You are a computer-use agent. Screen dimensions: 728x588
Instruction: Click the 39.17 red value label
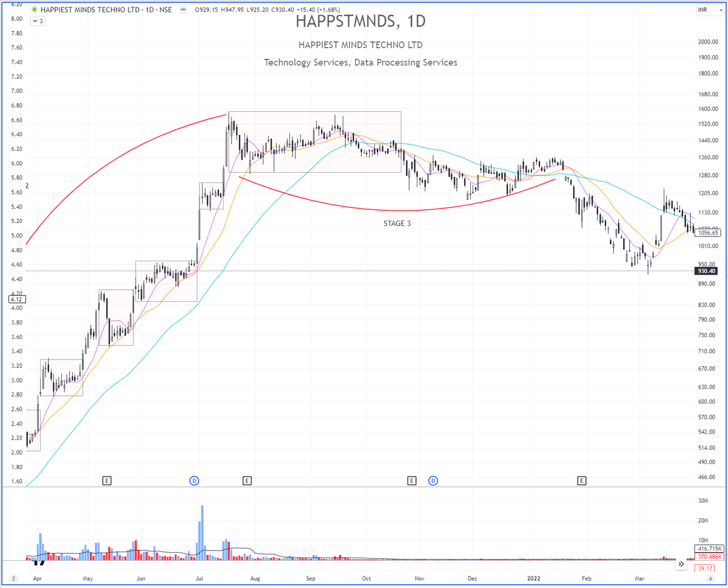(704, 569)
